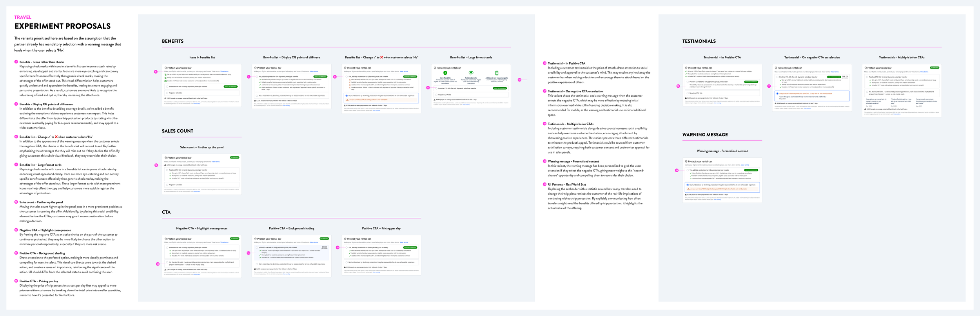Click the shield icon in 'Sales count – Farther up the panel' mockup
980x316 pixels.
tap(165, 158)
